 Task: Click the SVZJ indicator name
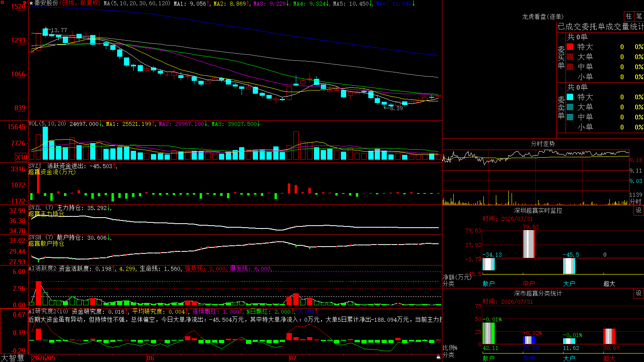[x=35, y=166]
